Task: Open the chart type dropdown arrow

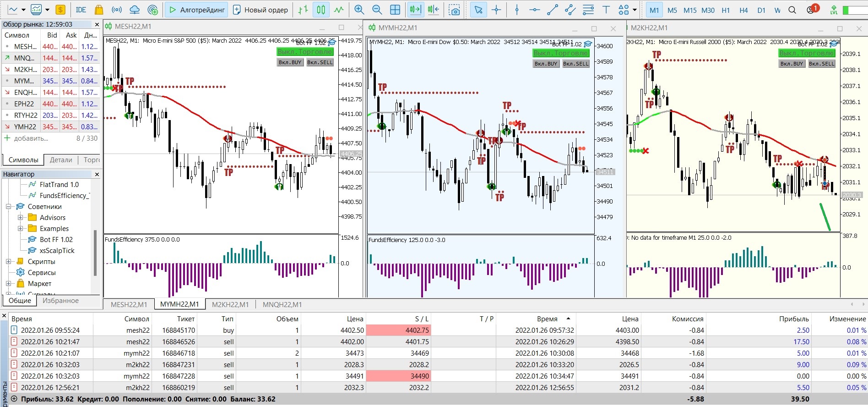Action: click(23, 10)
